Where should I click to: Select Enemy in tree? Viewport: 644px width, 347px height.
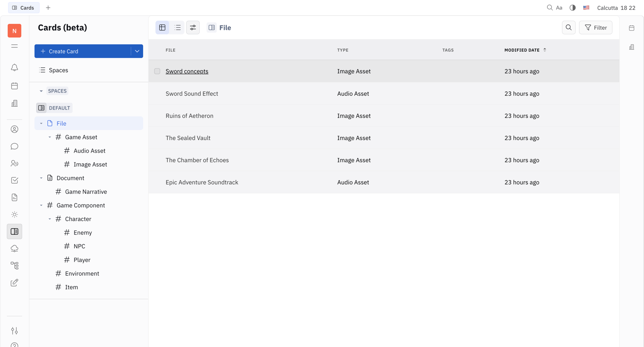point(83,232)
